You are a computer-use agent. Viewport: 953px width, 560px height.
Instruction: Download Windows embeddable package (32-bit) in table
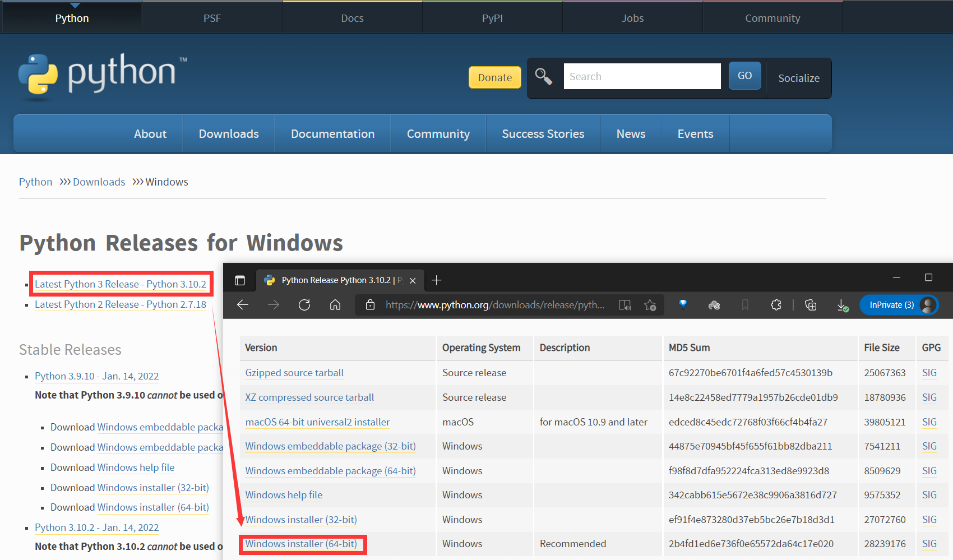pos(331,446)
